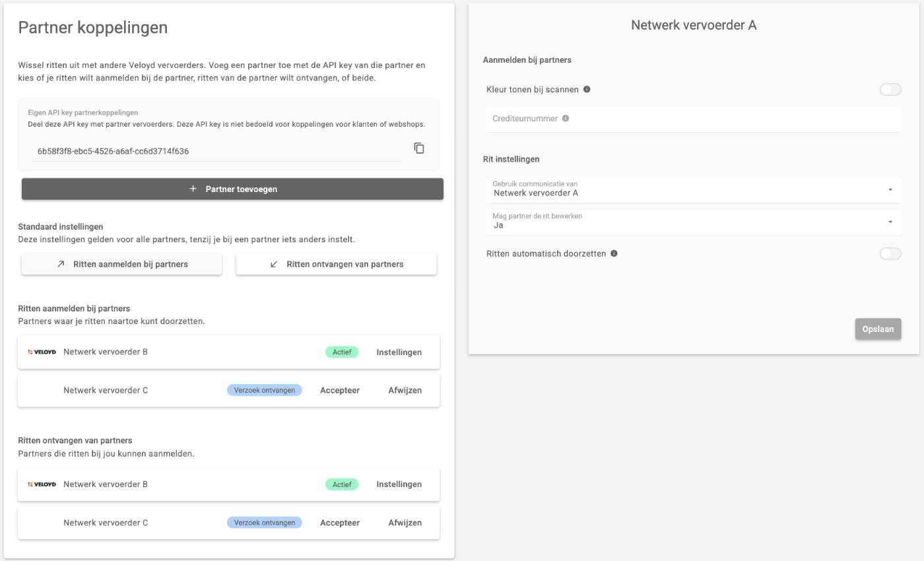
Task: Click info icon beside Crediteurnummer
Action: pyautogui.click(x=566, y=119)
